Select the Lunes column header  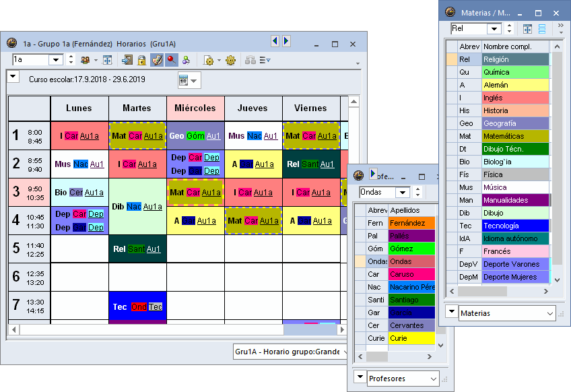79,108
